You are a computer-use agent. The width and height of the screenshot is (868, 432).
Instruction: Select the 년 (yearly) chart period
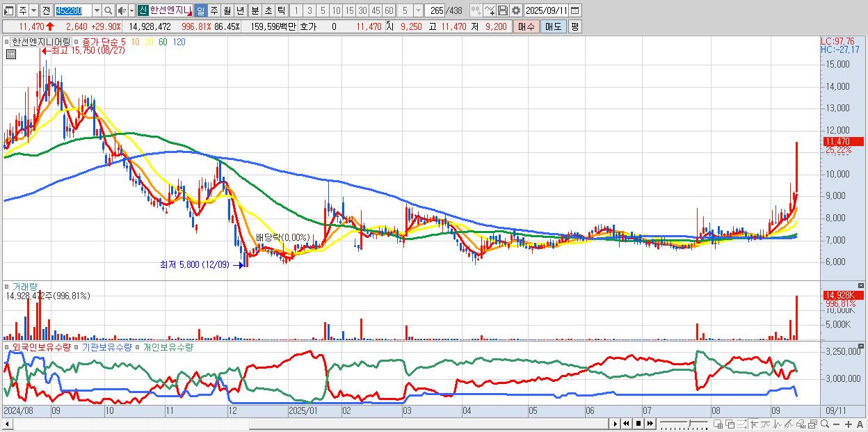240,10
